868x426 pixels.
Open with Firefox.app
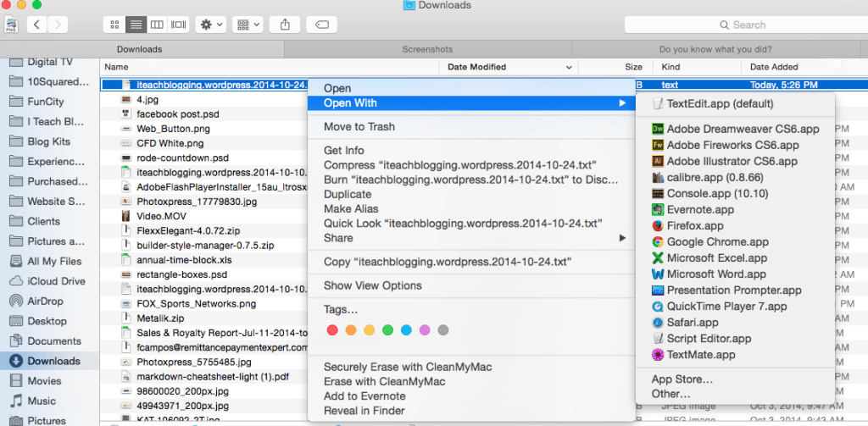[x=694, y=226]
